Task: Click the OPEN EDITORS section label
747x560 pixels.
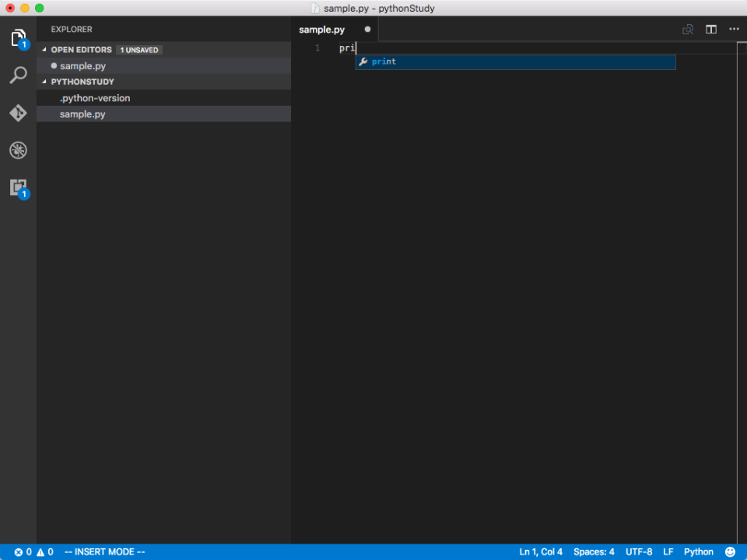Action: tap(82, 50)
